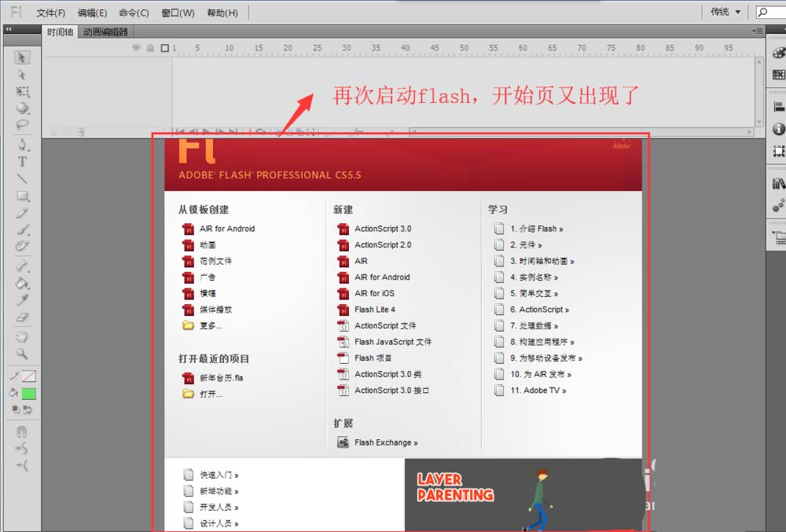Open 更多... templates folder
786x532 pixels.
pos(203,325)
